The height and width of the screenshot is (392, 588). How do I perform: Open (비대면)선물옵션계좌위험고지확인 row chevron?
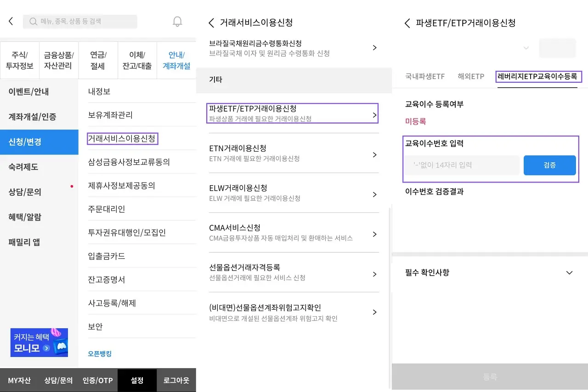(x=374, y=312)
